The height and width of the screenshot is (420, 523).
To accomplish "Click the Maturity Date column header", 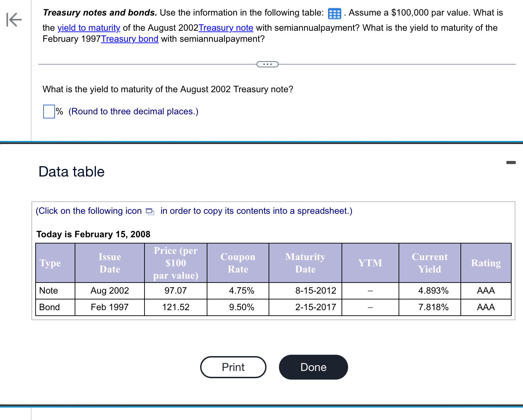I will tap(305, 263).
